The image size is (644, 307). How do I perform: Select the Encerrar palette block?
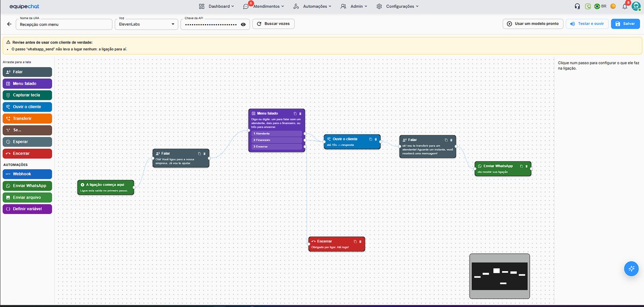tap(27, 153)
